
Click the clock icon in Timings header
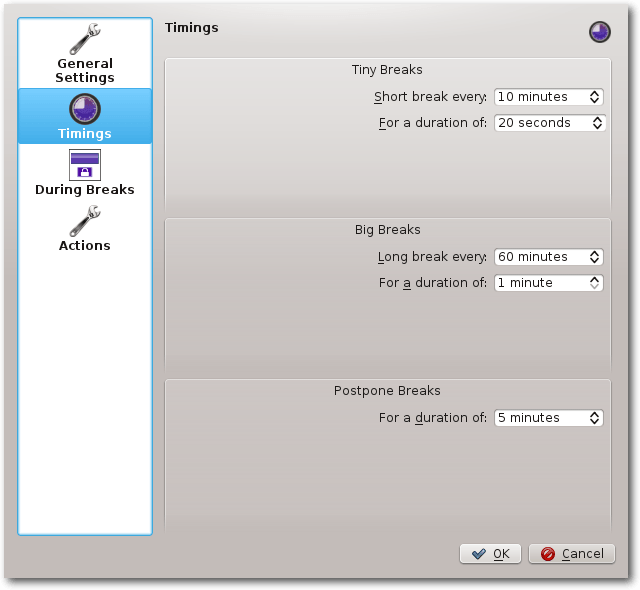[x=600, y=32]
